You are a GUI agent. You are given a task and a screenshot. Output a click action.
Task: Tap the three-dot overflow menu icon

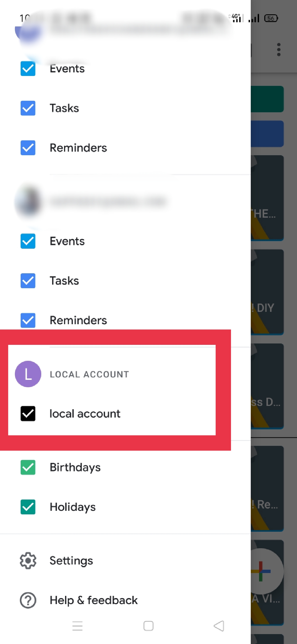(x=279, y=50)
